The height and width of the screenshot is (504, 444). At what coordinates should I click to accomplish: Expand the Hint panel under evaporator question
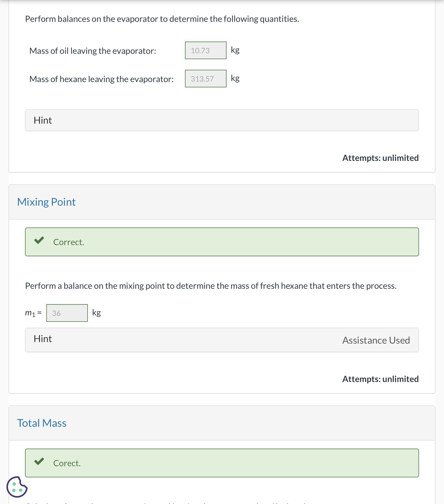(x=221, y=120)
